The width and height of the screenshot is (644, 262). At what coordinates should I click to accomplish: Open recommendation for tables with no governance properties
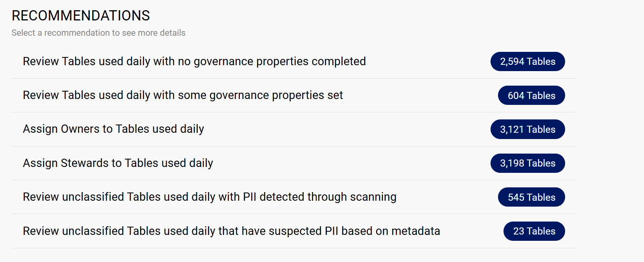click(x=194, y=61)
